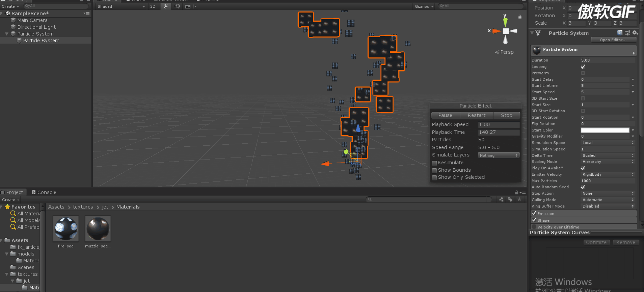This screenshot has height=292, width=644.
Task: Click the Start Color swatch
Action: coord(605,130)
